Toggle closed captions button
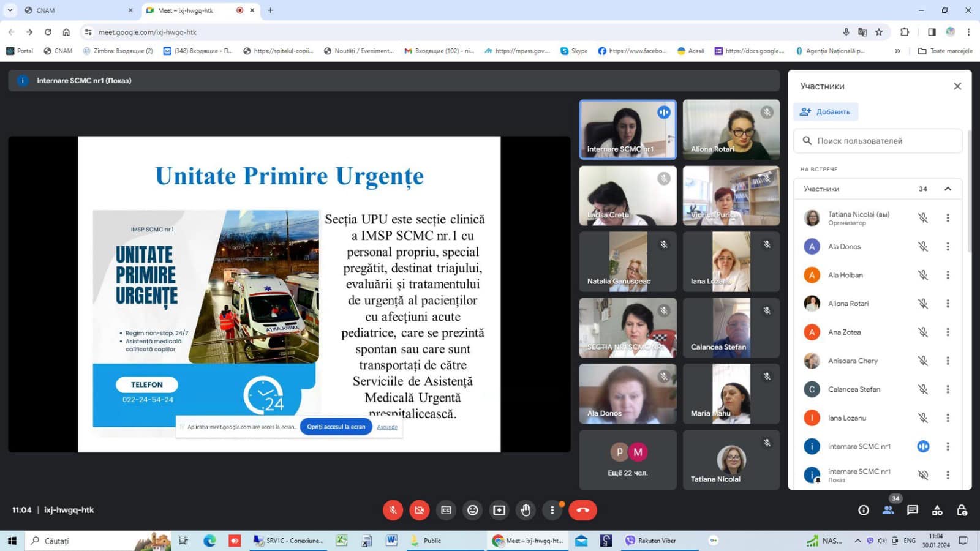This screenshot has height=551, width=980. [x=446, y=510]
